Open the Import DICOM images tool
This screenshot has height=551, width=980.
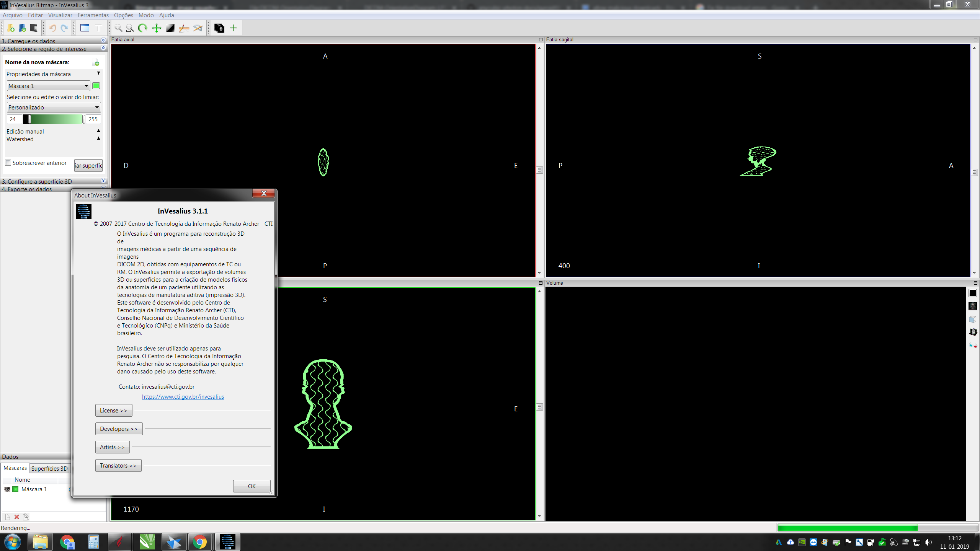10,28
